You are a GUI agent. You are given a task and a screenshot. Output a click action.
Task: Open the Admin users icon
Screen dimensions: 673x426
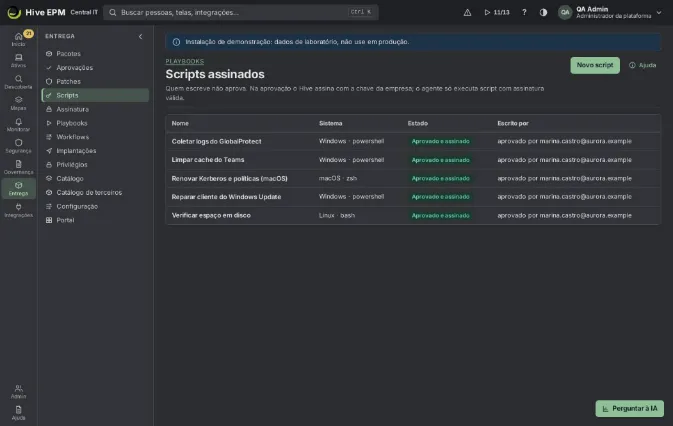coord(18,392)
